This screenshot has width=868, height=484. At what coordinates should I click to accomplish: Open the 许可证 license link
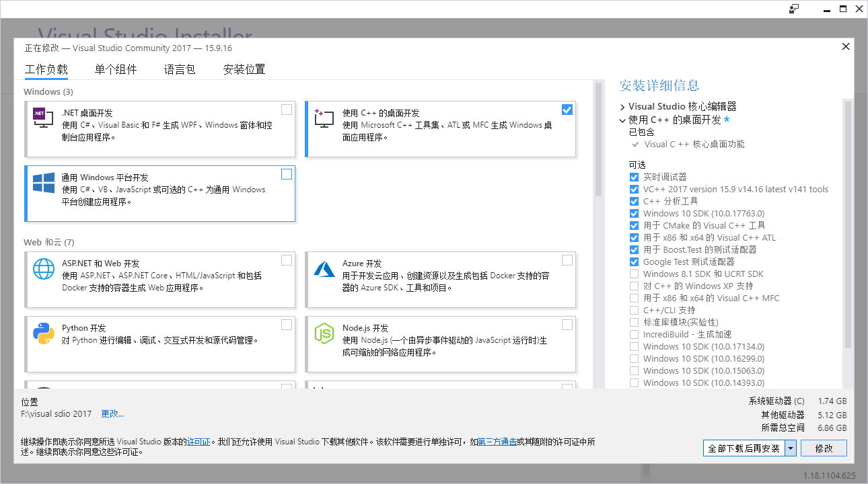click(x=198, y=442)
